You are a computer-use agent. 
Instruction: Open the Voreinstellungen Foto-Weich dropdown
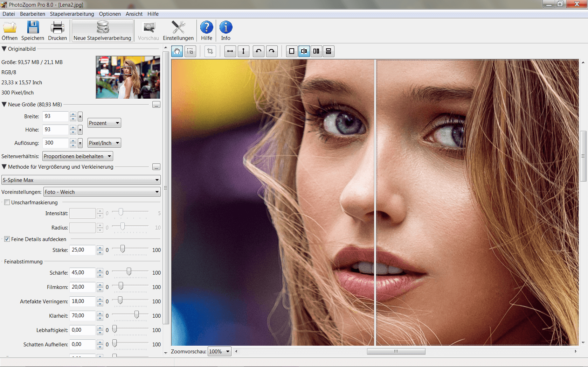(x=157, y=192)
